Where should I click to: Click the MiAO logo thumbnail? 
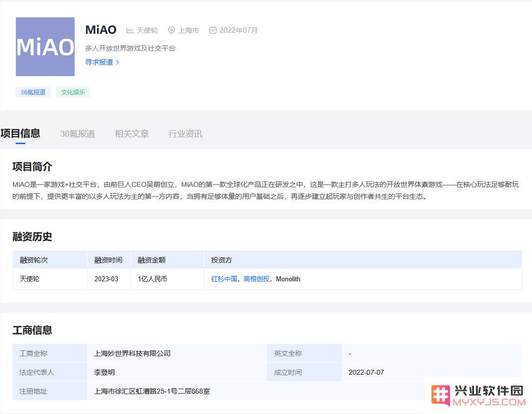(x=45, y=47)
